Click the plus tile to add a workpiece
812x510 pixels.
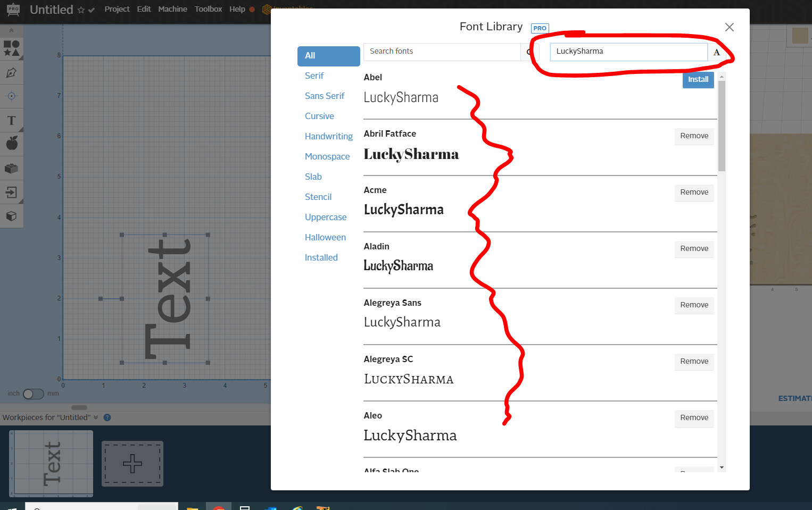(x=132, y=463)
